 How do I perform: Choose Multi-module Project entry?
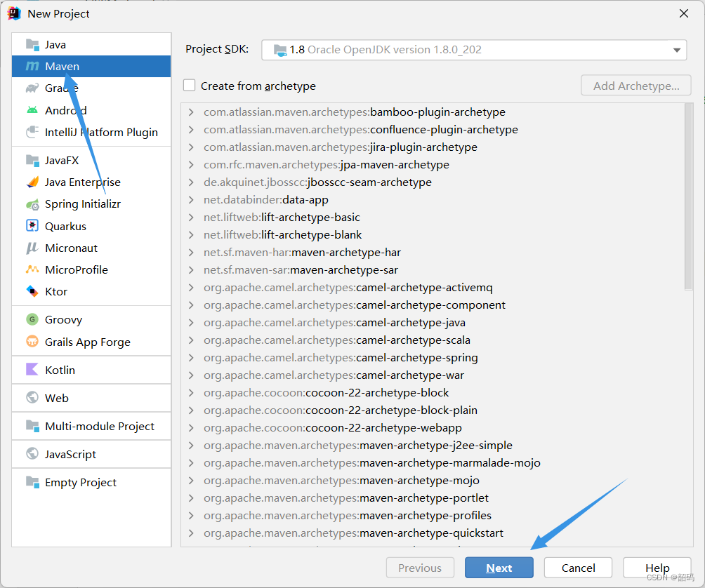[x=91, y=426]
